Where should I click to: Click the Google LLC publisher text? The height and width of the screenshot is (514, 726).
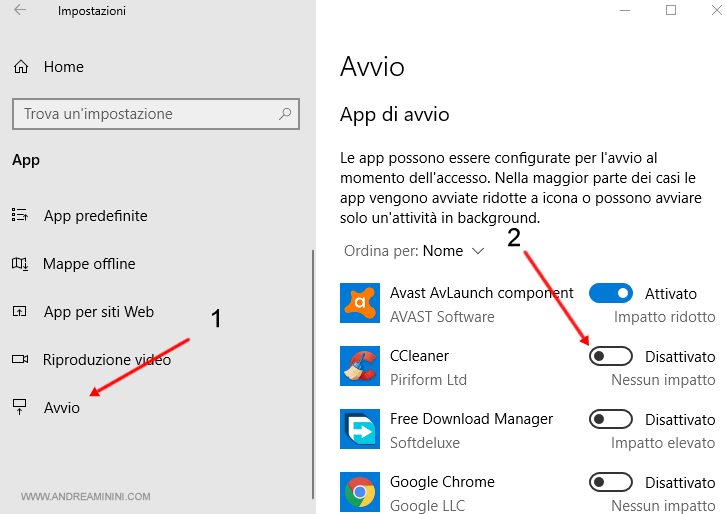coord(427,506)
